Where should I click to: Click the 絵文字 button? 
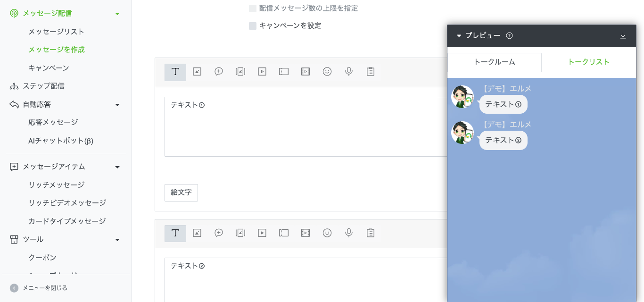181,193
